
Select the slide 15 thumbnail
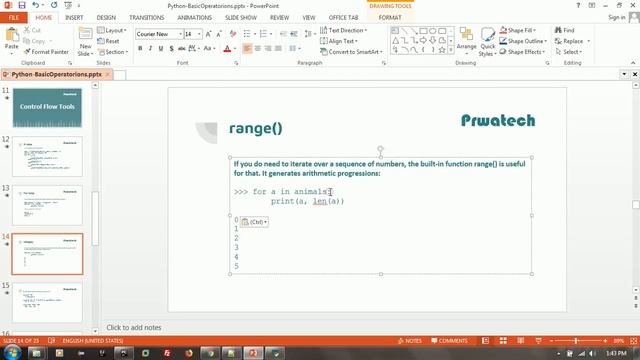click(x=47, y=302)
